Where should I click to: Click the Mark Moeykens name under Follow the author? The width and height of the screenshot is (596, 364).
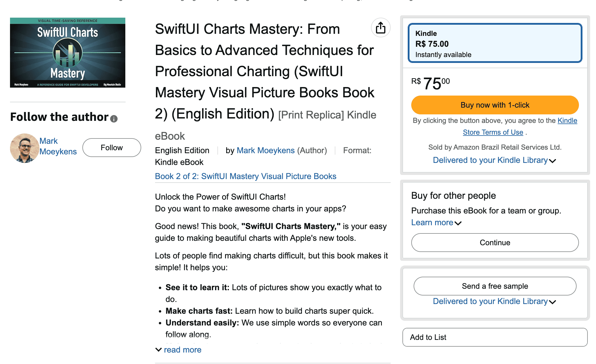coord(58,146)
